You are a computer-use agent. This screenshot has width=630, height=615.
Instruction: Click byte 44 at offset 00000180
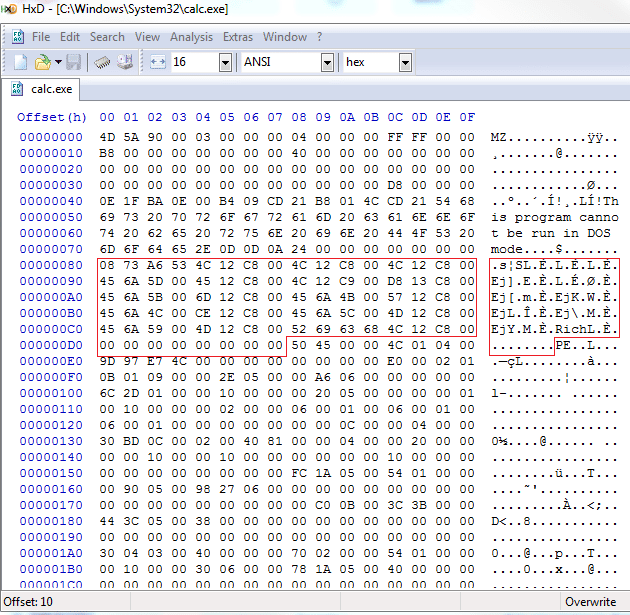pos(107,521)
